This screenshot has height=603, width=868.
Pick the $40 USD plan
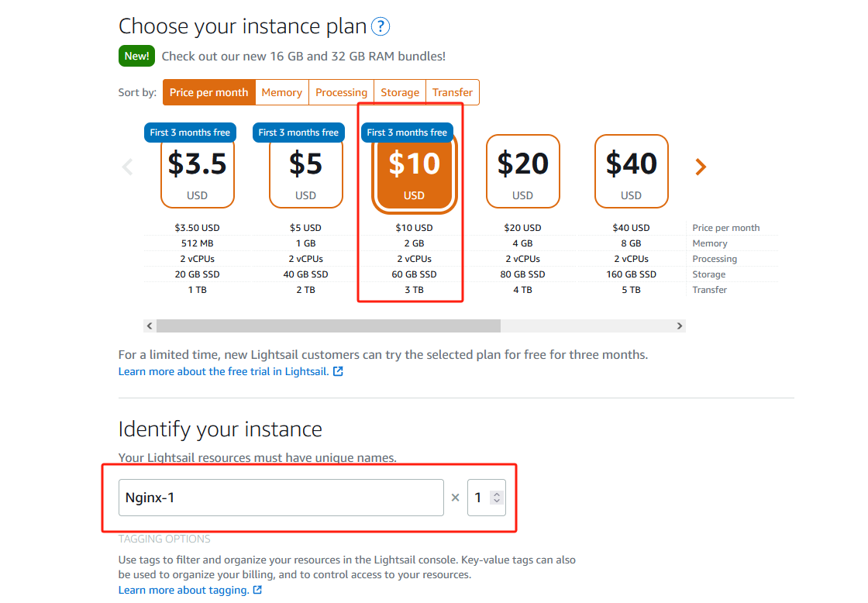[631, 171]
